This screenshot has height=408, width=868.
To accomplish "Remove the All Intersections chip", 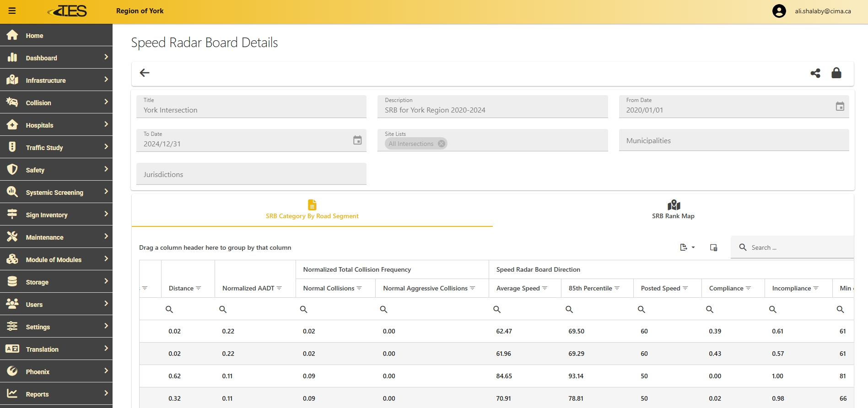I will click(x=442, y=144).
